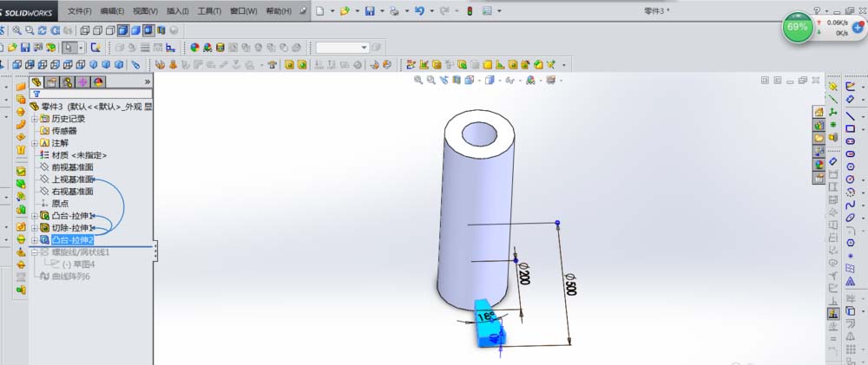Expand the 凸台-拉伸1 feature
This screenshot has height=365, width=868.
[x=35, y=216]
